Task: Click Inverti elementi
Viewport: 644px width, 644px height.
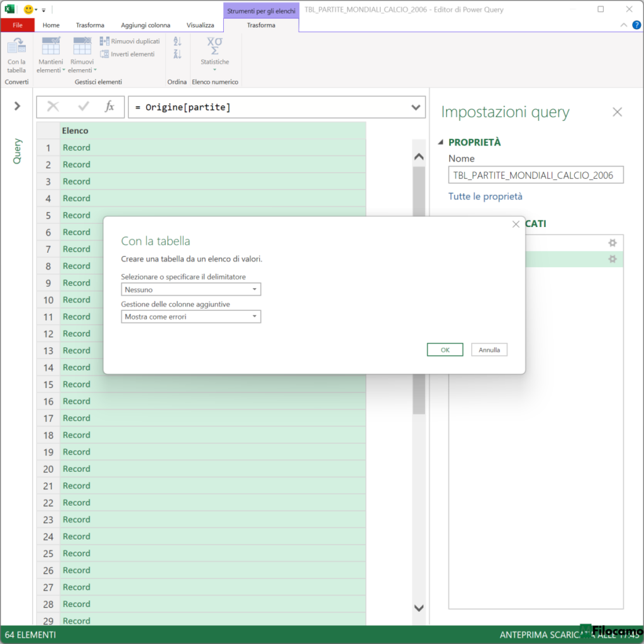Action: [x=127, y=54]
